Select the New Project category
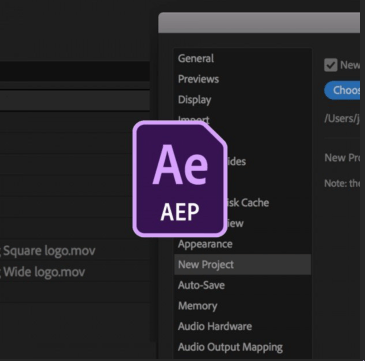Screen dimensions: 365x361 tap(242, 264)
